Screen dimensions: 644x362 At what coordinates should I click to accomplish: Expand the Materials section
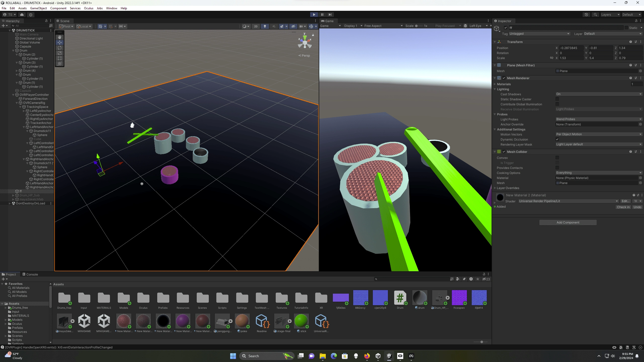[495, 84]
